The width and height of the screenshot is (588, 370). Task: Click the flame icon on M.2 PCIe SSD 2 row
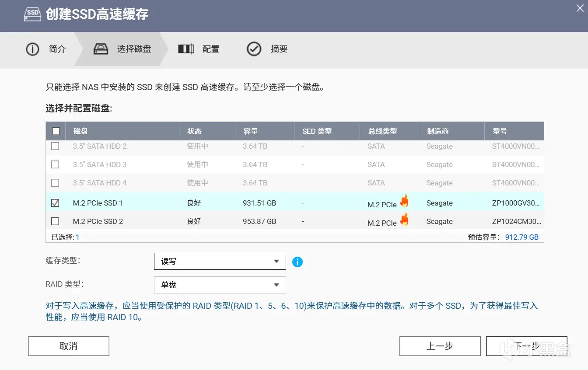click(x=405, y=220)
